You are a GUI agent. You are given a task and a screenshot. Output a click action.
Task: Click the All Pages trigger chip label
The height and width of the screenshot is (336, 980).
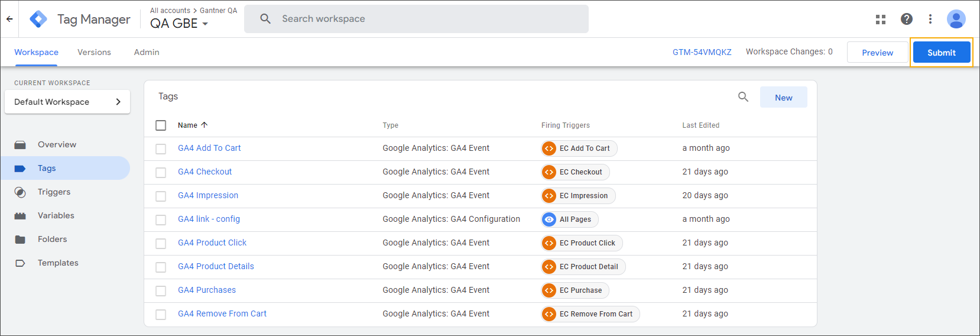click(575, 219)
